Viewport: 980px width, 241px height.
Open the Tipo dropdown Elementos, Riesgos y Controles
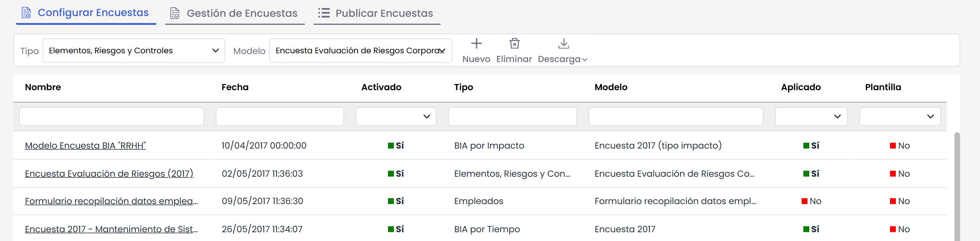click(x=134, y=50)
